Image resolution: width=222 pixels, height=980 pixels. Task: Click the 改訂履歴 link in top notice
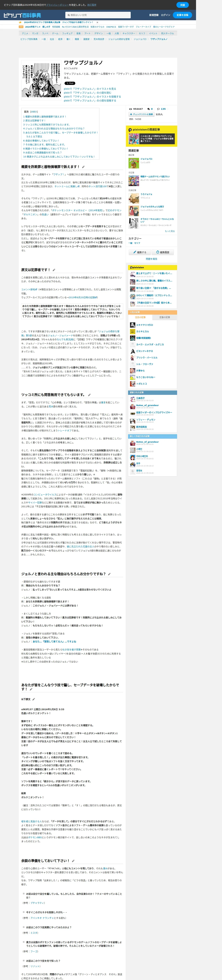92,5
